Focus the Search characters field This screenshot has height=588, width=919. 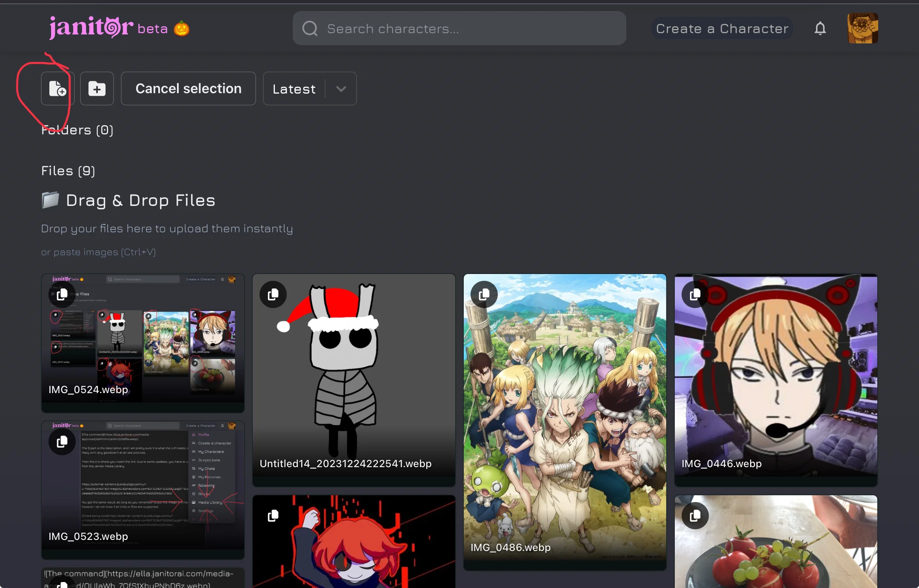[x=459, y=29]
